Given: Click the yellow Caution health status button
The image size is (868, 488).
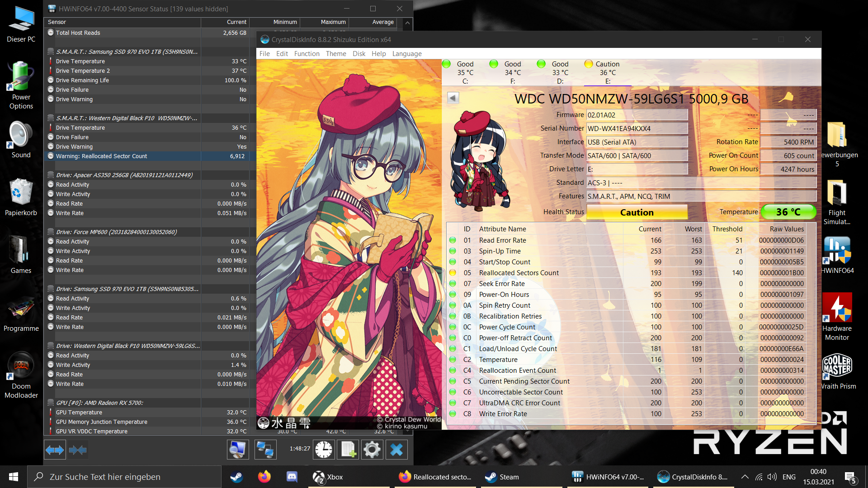Looking at the screenshot, I should tap(637, 212).
